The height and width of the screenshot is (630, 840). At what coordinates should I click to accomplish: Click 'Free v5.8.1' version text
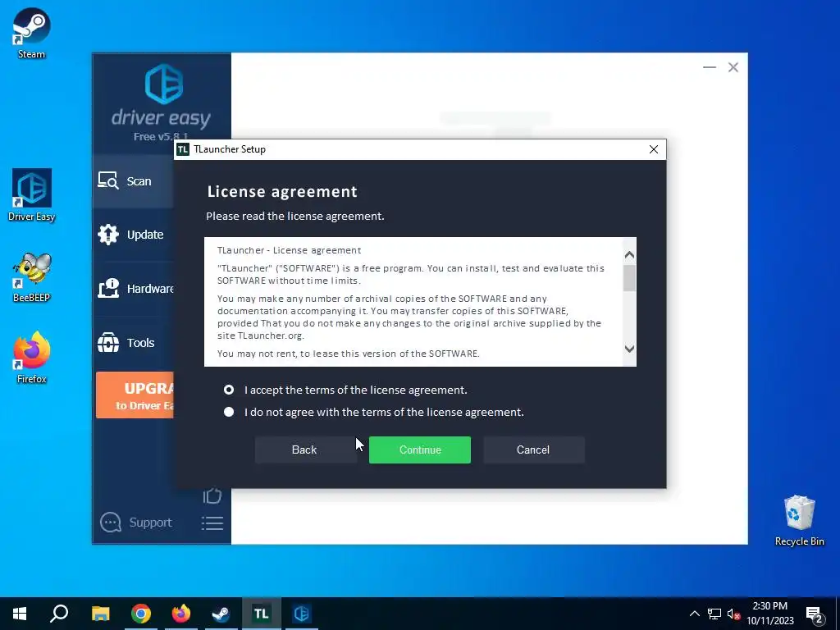tap(161, 137)
